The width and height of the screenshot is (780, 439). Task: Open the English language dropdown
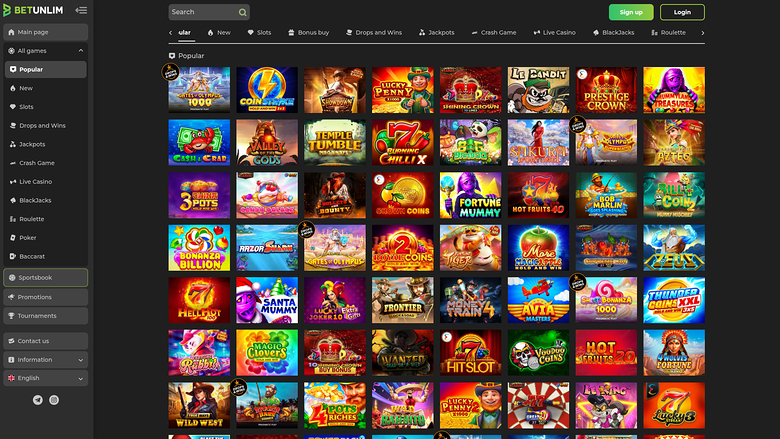[46, 378]
